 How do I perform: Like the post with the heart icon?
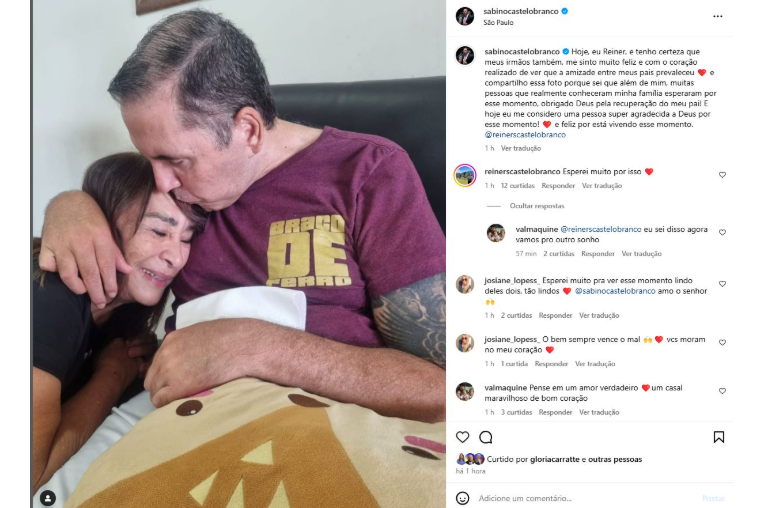coord(463,437)
